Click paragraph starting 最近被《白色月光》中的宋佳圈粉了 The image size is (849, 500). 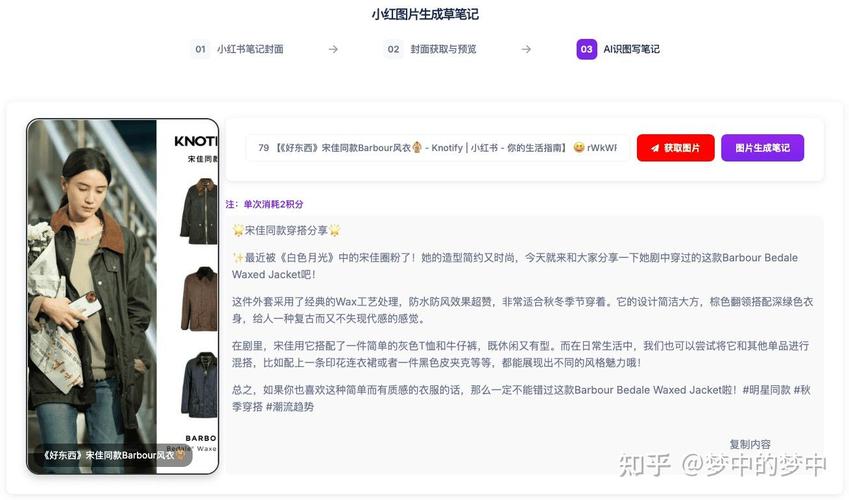(x=515, y=266)
